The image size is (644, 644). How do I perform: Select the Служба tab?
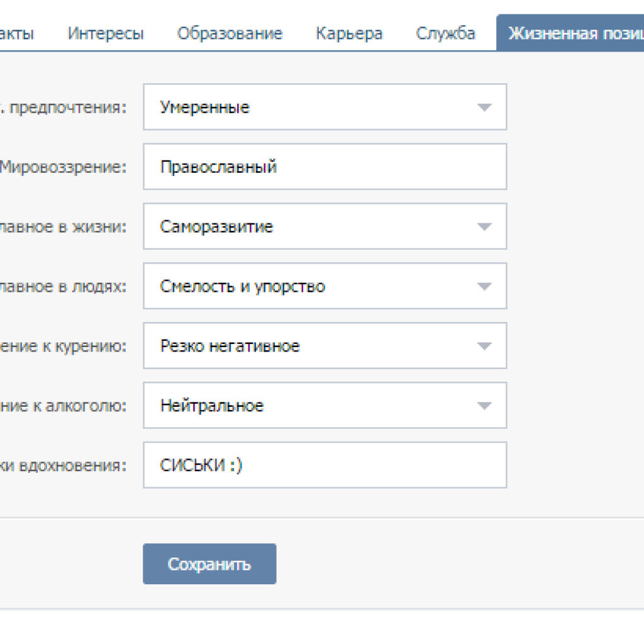click(445, 33)
